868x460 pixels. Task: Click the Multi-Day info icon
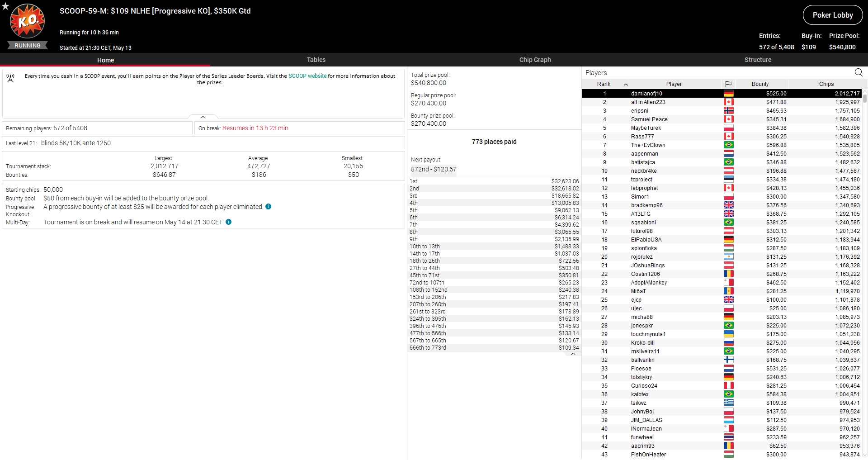point(228,222)
